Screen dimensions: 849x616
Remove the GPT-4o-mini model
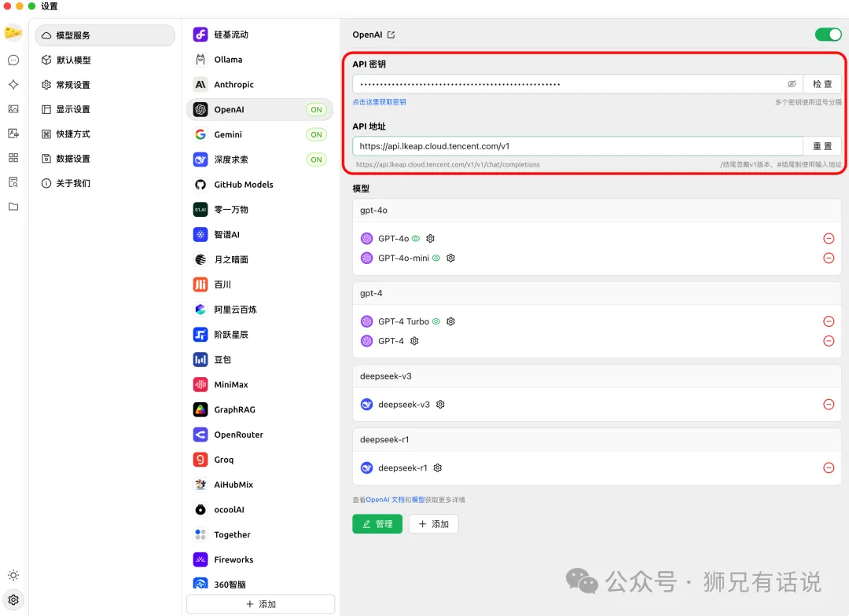point(829,258)
